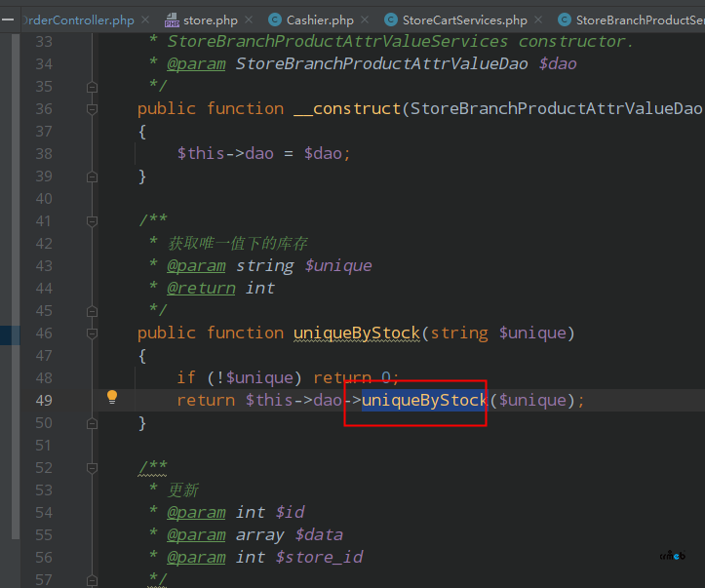Click uniqueByStock function name on line 46
This screenshot has height=588, width=705.
point(357,333)
